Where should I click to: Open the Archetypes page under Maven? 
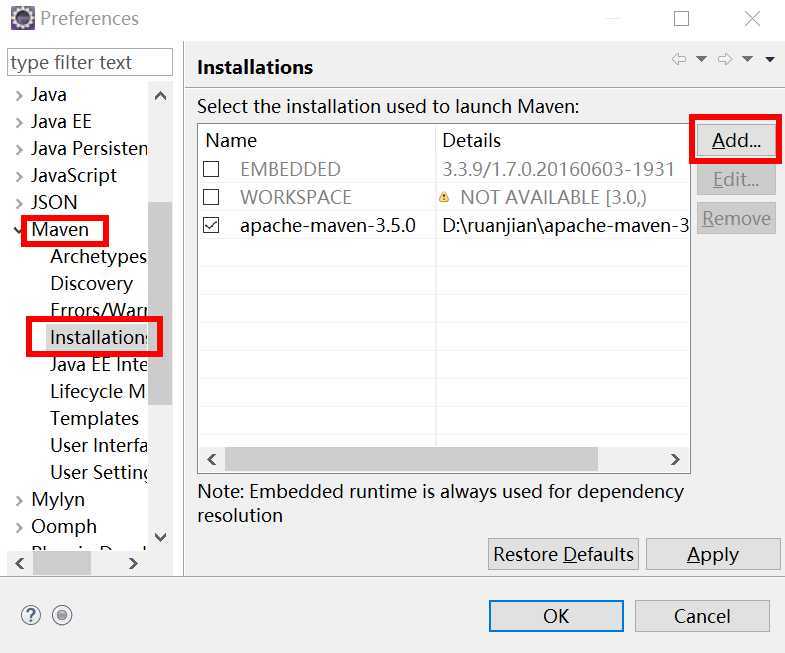pos(99,257)
